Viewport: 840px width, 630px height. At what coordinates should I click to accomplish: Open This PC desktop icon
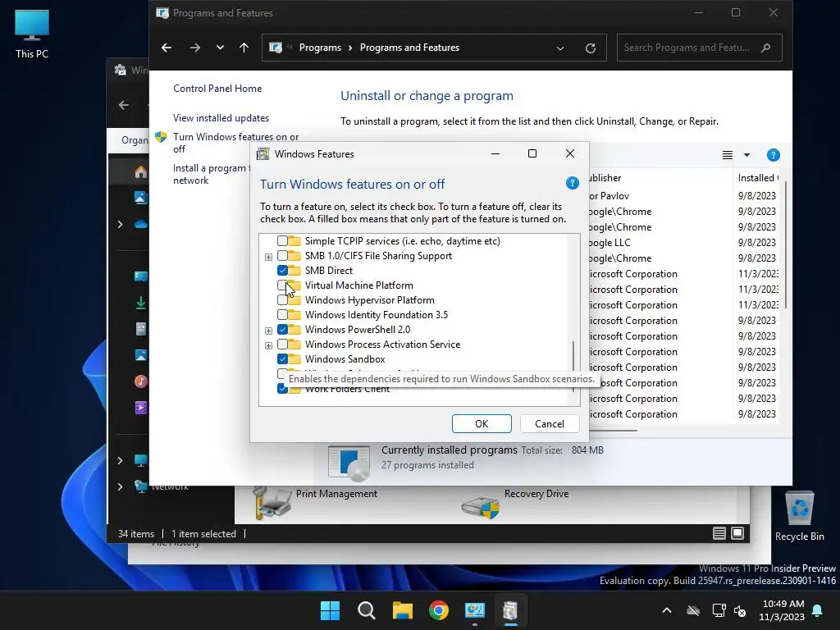click(32, 34)
